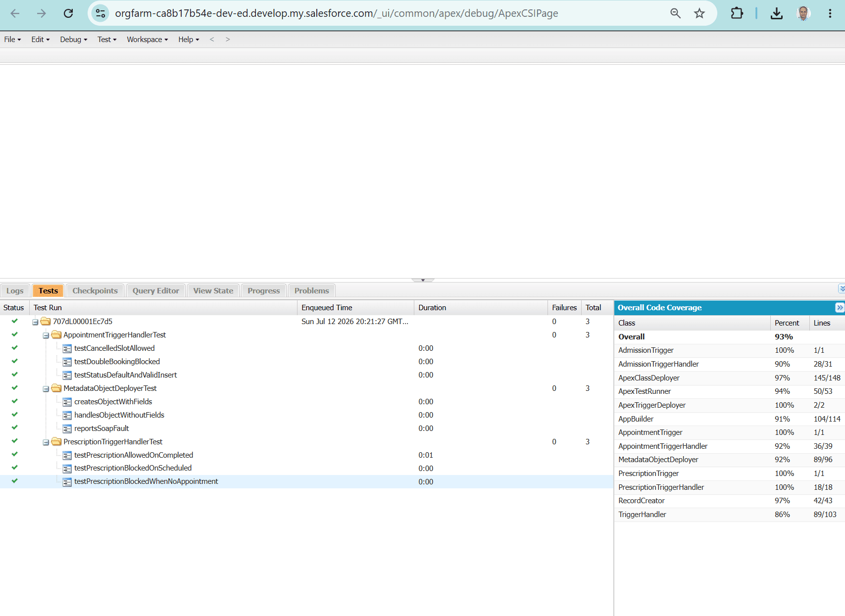Open the Debug menu
The height and width of the screenshot is (616, 845).
click(73, 40)
